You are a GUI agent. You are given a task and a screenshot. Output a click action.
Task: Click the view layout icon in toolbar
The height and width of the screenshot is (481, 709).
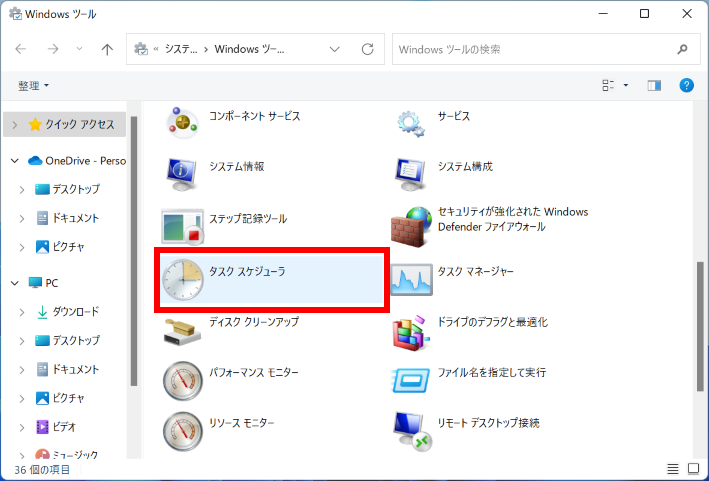[x=608, y=85]
